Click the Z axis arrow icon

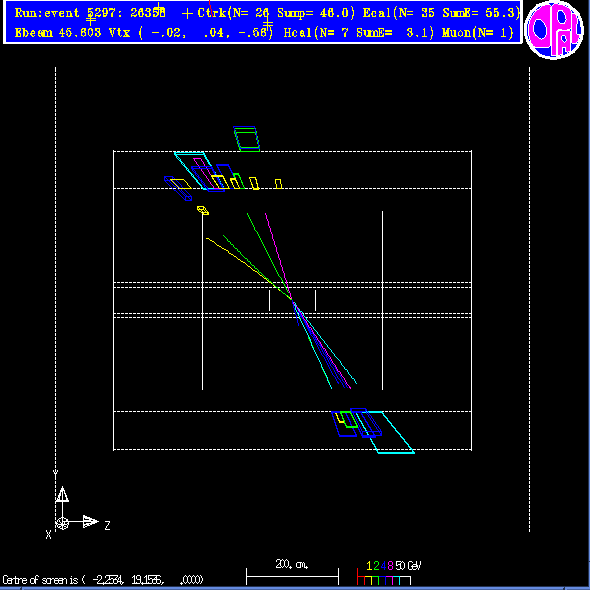90,522
